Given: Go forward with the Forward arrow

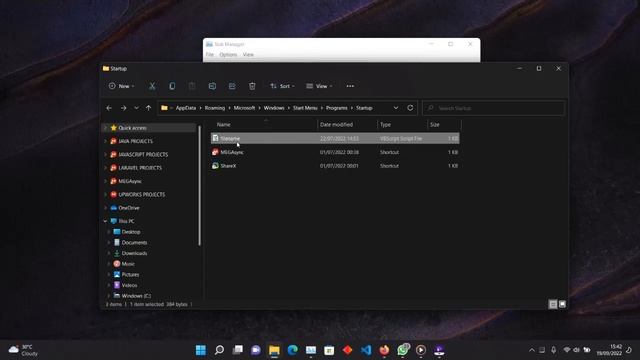Looking at the screenshot, I should [123, 108].
